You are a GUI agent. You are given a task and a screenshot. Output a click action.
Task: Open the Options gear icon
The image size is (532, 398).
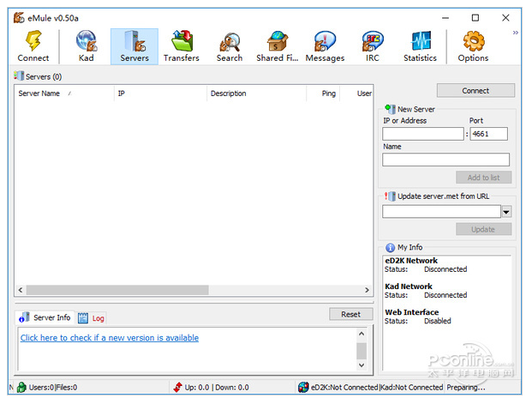[x=473, y=46]
